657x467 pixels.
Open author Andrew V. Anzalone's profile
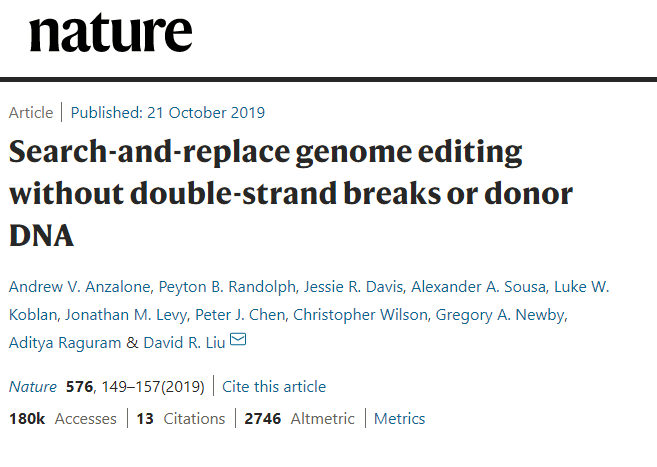click(80, 287)
